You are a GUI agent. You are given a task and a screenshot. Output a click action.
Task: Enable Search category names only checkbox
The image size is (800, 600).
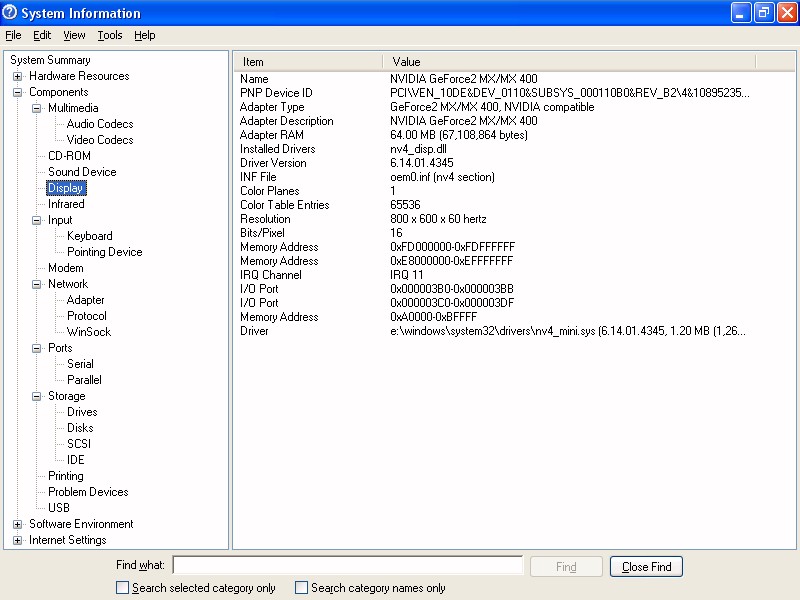click(302, 588)
